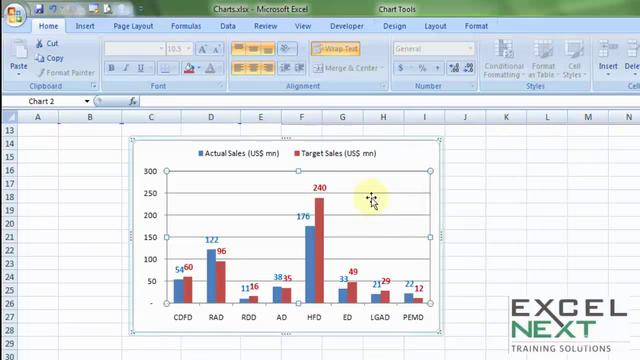Click Copy in Clipboard group
Screen dimensions: 640x360
(x=49, y=58)
